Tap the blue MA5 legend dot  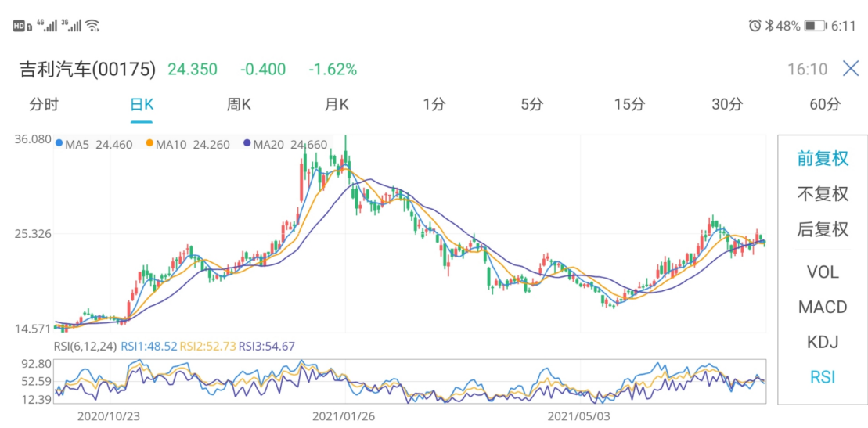tap(59, 143)
